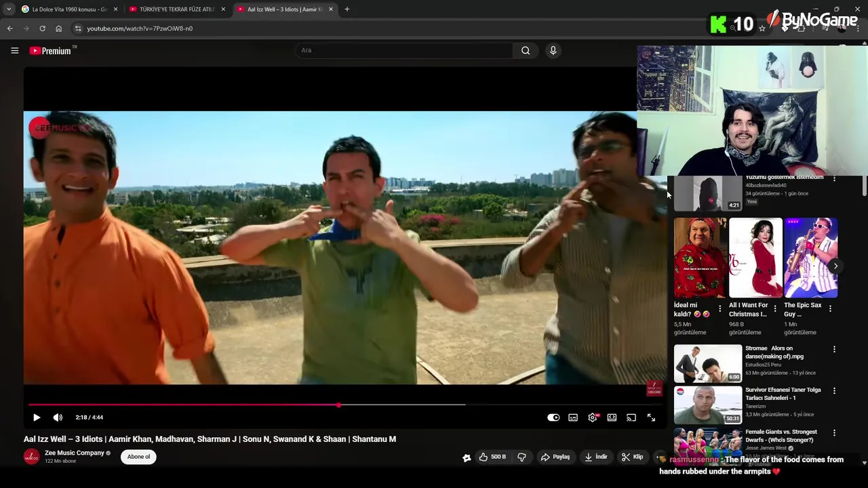Focus the YouTube 'Ara' search field
Viewport: 868px width, 488px height.
pyautogui.click(x=404, y=50)
